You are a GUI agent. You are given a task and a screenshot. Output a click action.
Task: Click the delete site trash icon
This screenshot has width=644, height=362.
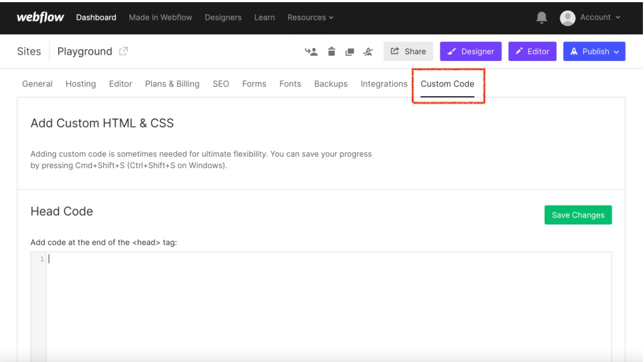331,52
